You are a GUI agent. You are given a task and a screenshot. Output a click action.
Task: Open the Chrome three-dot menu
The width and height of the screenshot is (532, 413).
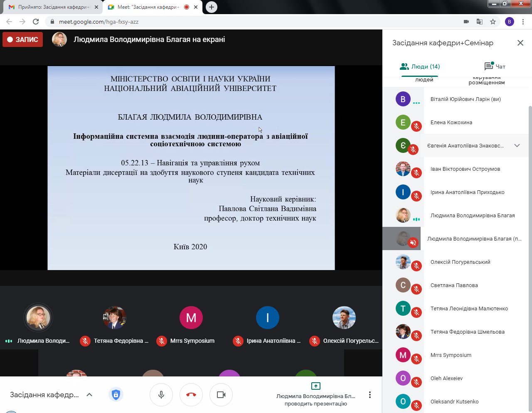click(x=523, y=22)
